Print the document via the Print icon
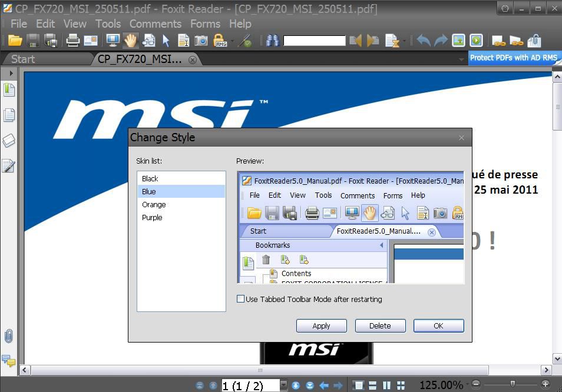Viewport: 562px width, 392px height. tap(72, 41)
